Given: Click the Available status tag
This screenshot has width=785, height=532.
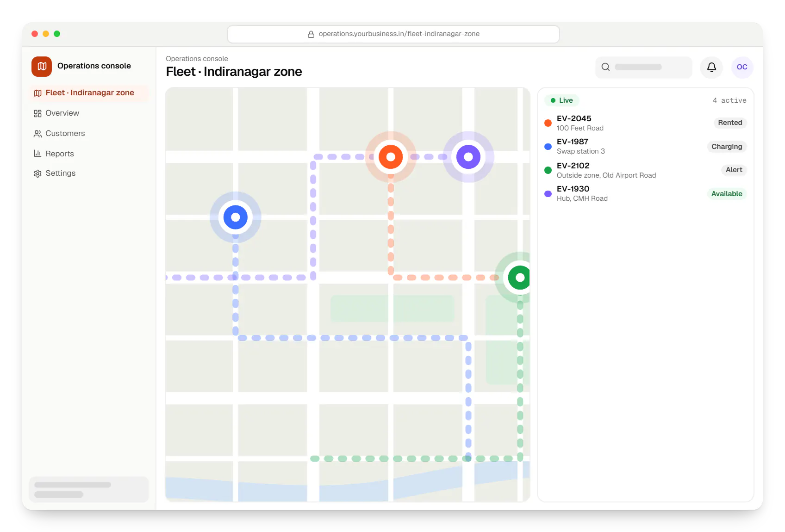Looking at the screenshot, I should 727,194.
